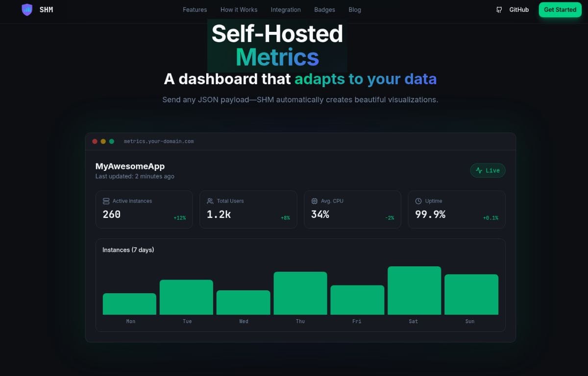588x376 pixels.
Task: Click the Uptime label
Action: point(434,201)
